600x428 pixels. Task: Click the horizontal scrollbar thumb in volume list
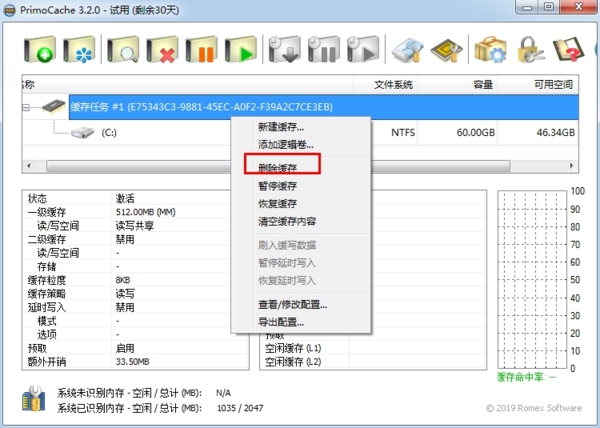[x=278, y=166]
